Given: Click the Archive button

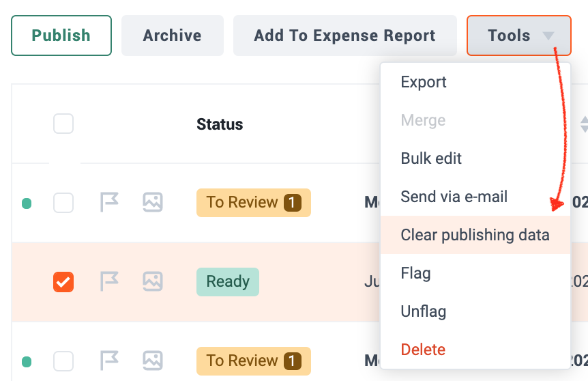Looking at the screenshot, I should click(173, 36).
